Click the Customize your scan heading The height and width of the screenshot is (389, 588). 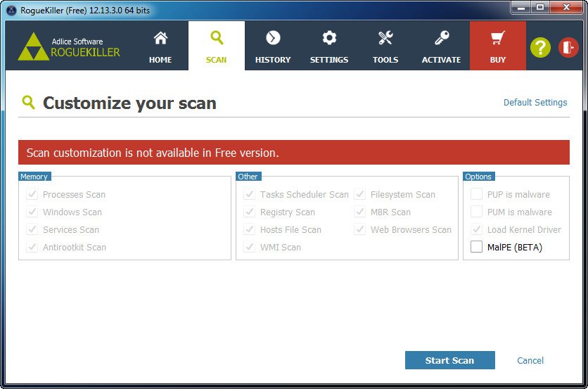[x=129, y=103]
